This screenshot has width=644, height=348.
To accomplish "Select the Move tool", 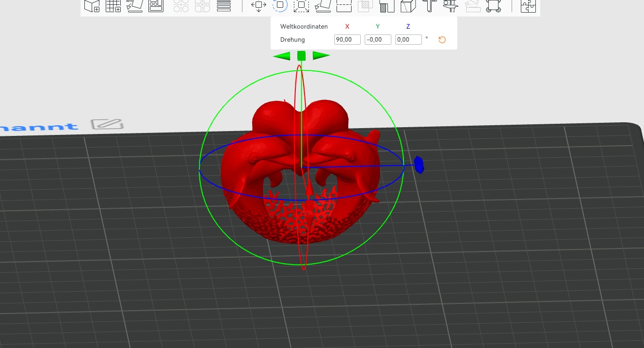I will coord(258,6).
